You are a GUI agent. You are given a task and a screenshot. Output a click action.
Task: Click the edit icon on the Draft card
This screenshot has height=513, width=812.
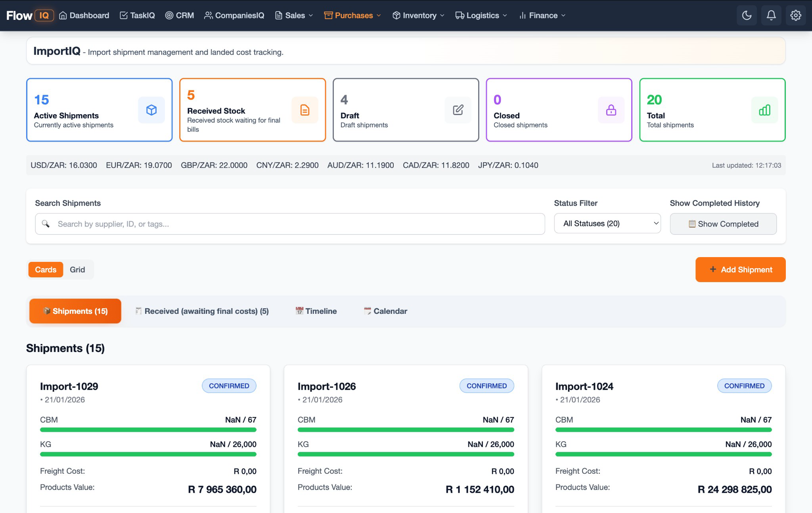[458, 110]
